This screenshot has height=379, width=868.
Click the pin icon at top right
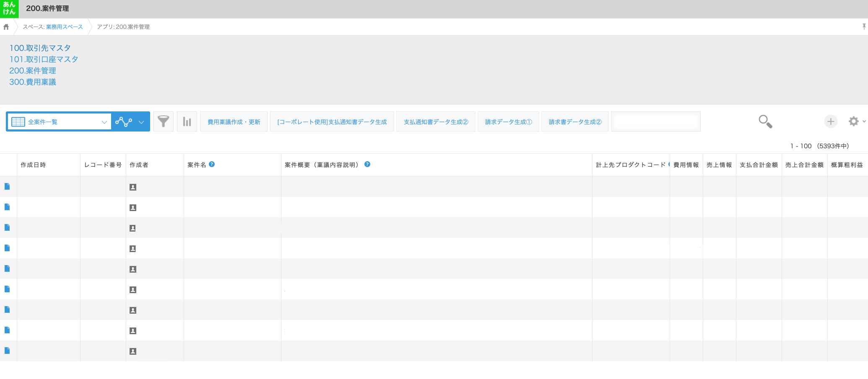(x=864, y=27)
